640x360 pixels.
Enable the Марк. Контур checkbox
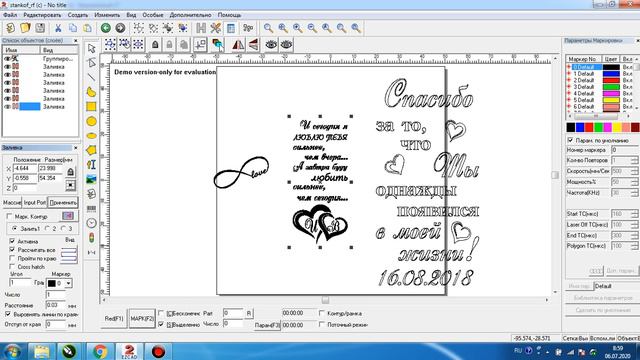coord(9,216)
